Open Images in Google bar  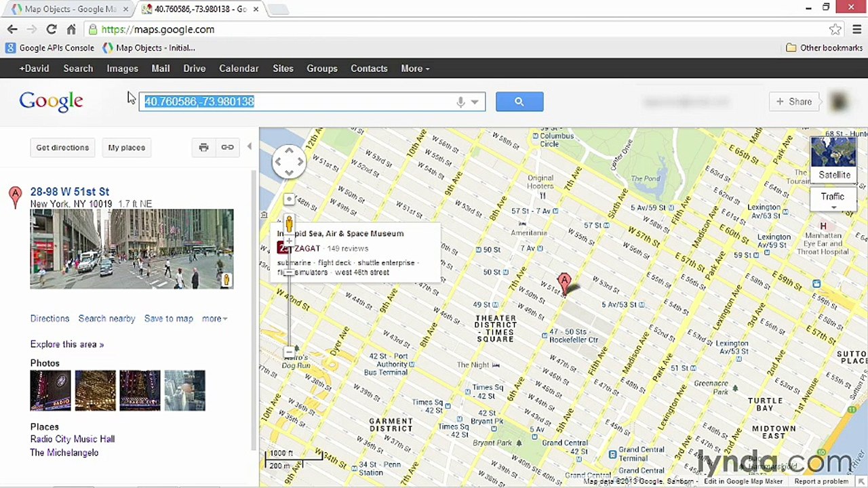click(x=122, y=68)
